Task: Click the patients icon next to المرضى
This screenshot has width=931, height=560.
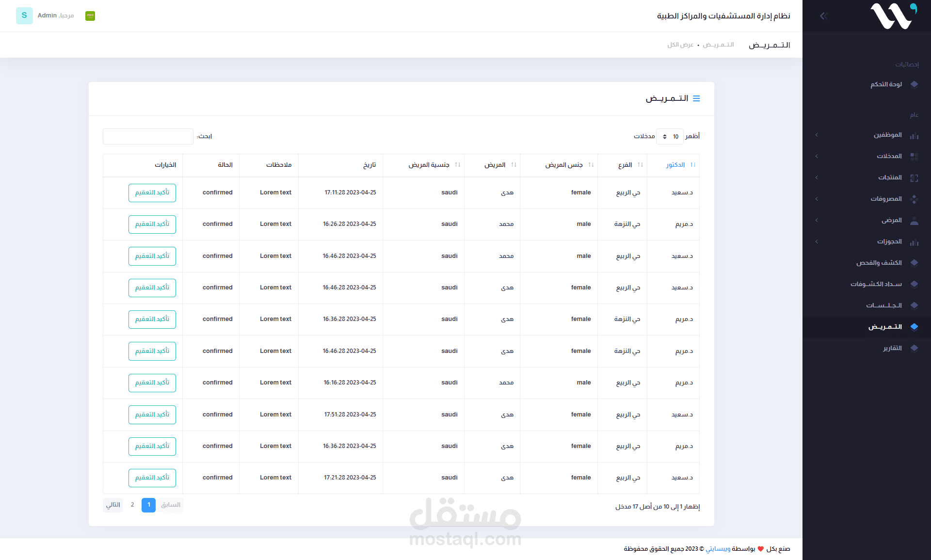Action: tap(914, 221)
